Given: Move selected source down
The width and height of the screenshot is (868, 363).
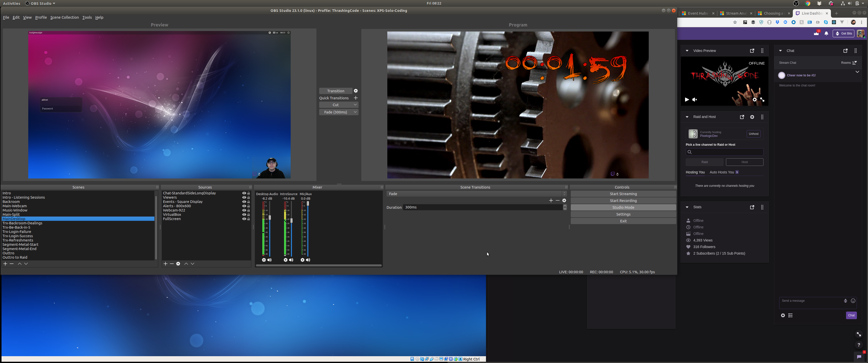Looking at the screenshot, I should 193,264.
